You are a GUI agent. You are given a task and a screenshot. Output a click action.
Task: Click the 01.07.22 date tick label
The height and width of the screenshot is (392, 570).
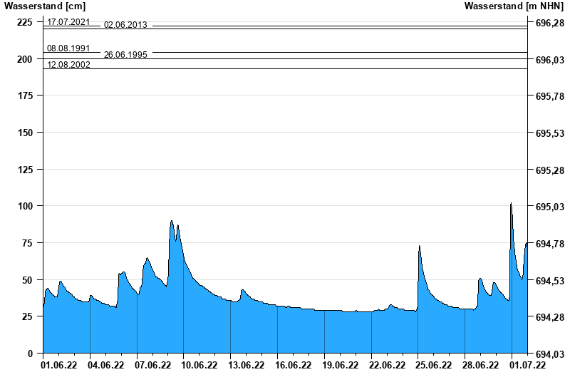[527, 366]
